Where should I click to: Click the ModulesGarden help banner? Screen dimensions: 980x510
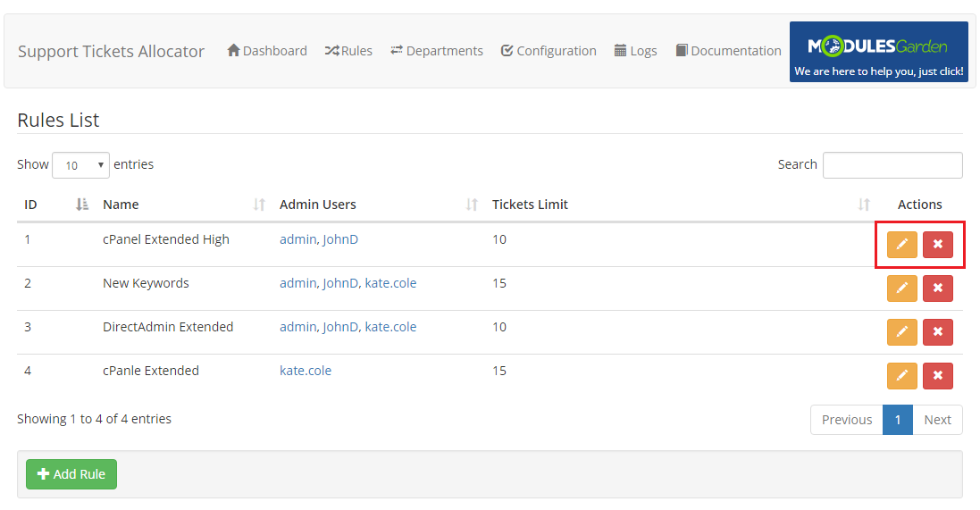(x=878, y=52)
